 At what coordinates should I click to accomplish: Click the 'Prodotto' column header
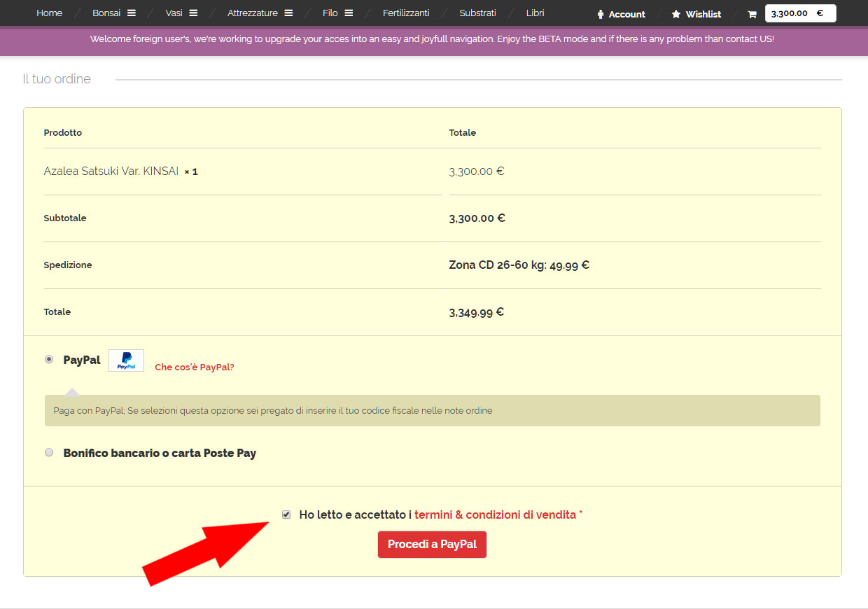coord(63,132)
